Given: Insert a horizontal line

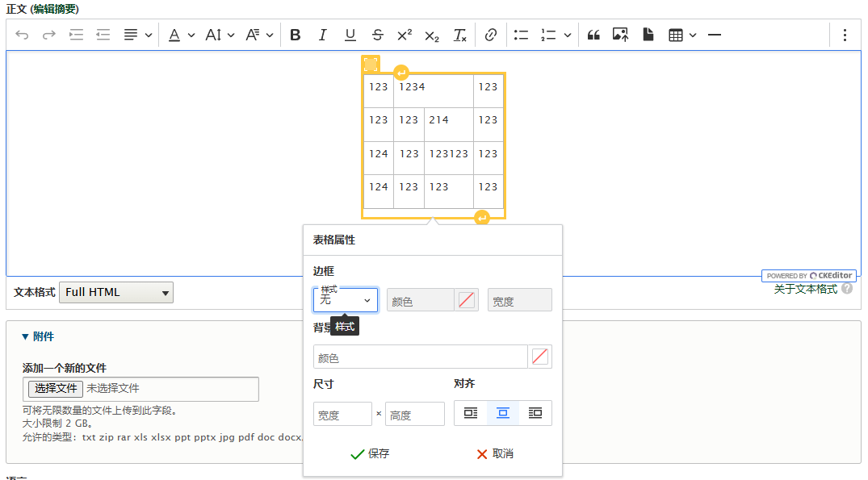Looking at the screenshot, I should 714,35.
